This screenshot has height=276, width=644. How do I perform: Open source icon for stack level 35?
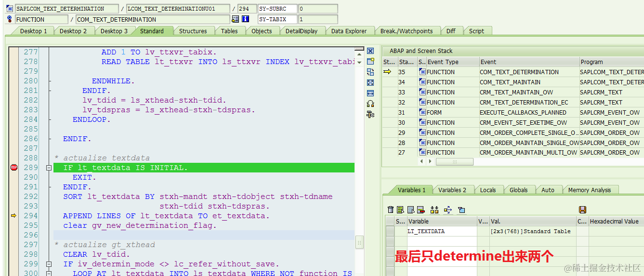click(422, 72)
